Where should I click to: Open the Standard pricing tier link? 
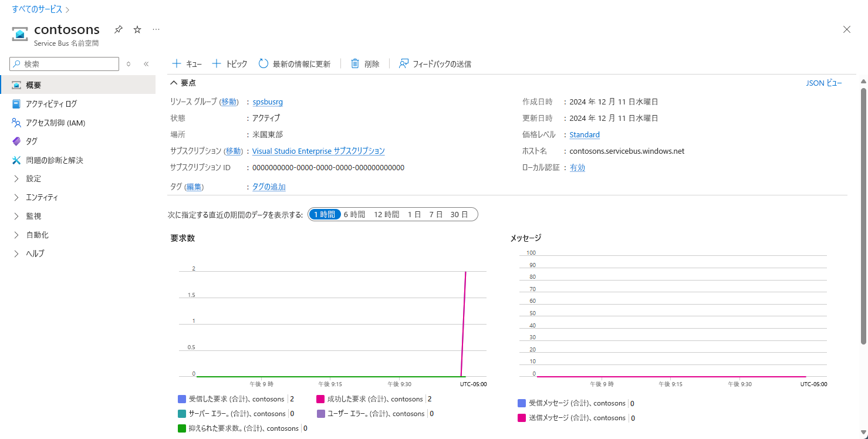point(585,134)
